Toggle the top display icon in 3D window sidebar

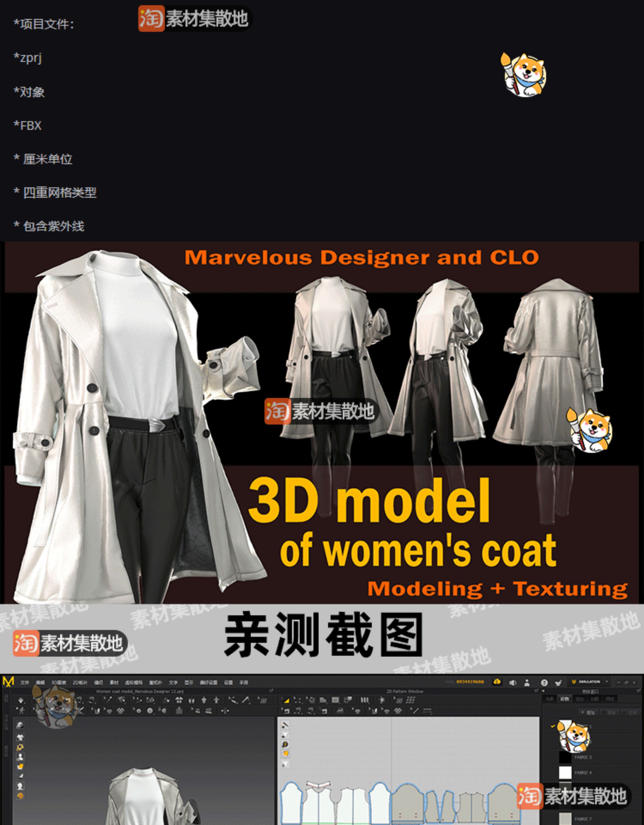[20, 724]
